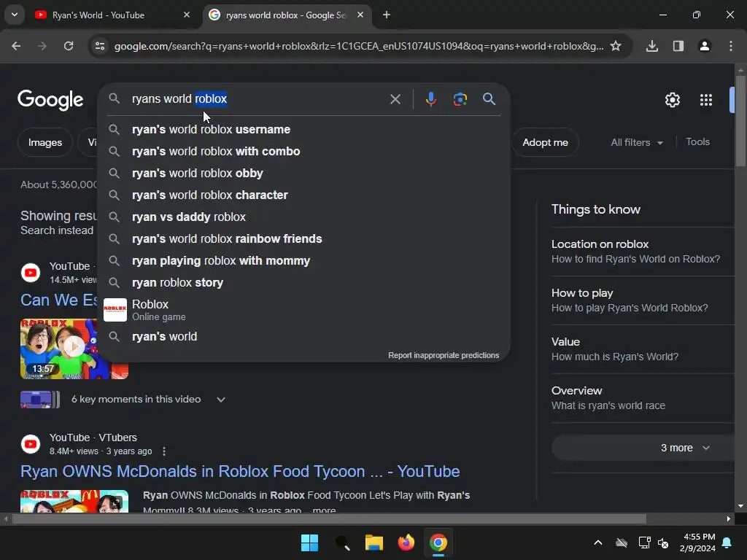Show 3 more Things to know
The image size is (747, 560).
coord(643,448)
